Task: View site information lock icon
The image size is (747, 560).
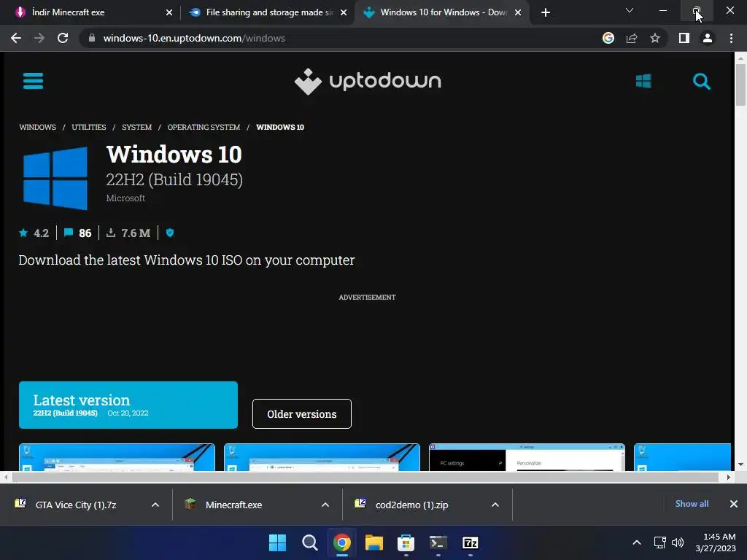Action: pos(92,38)
